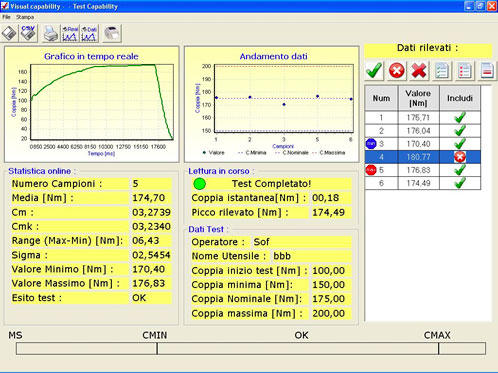Export data with the CSV save icon
The height and width of the screenshot is (373, 498).
[x=28, y=33]
